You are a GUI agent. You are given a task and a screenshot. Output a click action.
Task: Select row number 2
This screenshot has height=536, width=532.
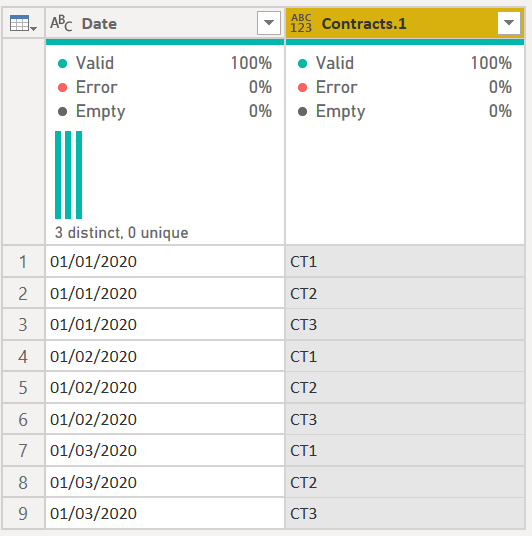23,293
